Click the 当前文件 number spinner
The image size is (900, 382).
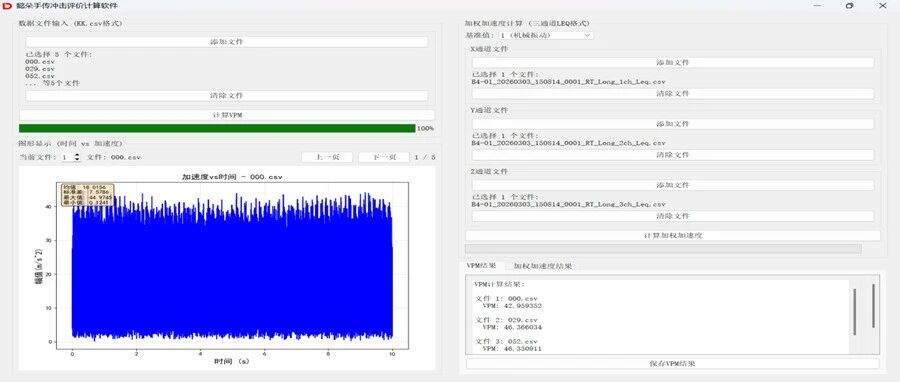[x=71, y=157]
